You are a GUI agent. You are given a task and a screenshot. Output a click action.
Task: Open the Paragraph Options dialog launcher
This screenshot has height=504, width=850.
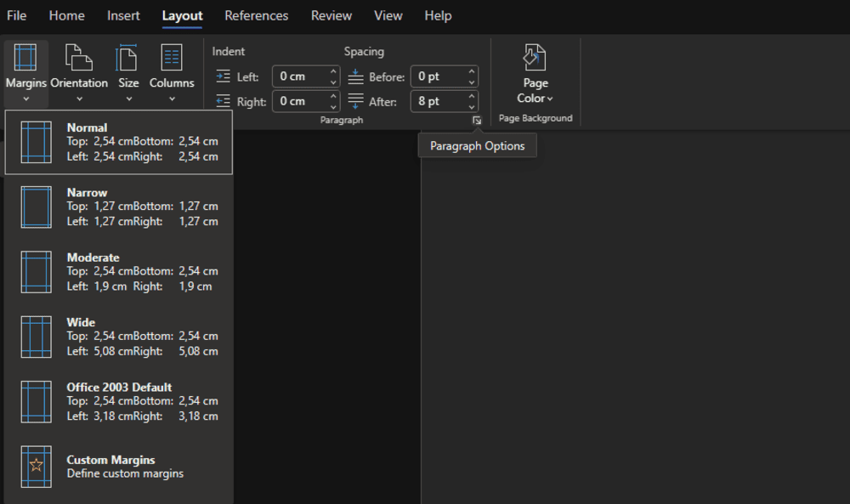pyautogui.click(x=477, y=121)
